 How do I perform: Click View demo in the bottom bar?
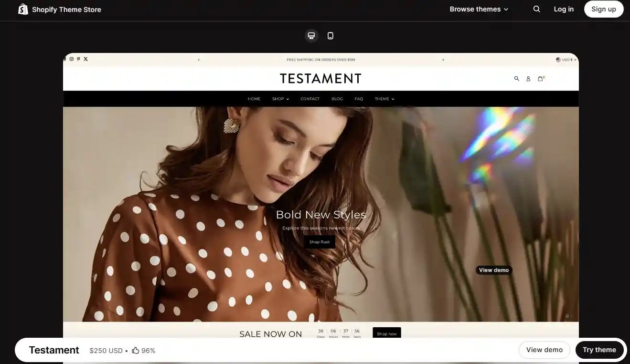545,350
